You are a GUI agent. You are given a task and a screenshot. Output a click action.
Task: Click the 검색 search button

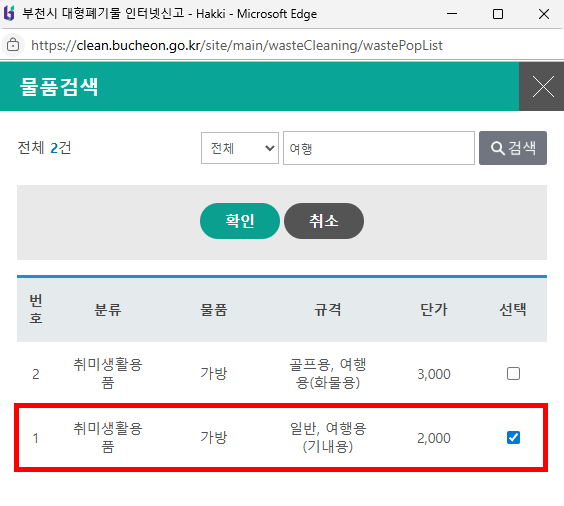click(x=513, y=148)
